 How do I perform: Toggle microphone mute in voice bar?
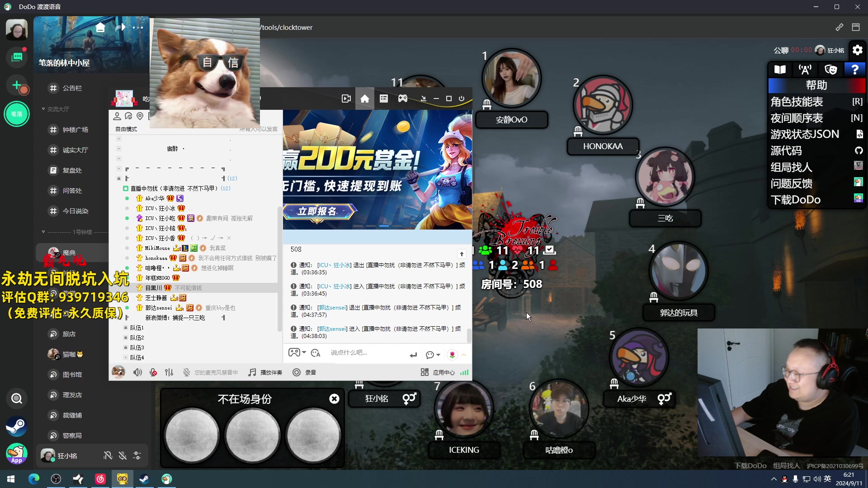[153, 372]
